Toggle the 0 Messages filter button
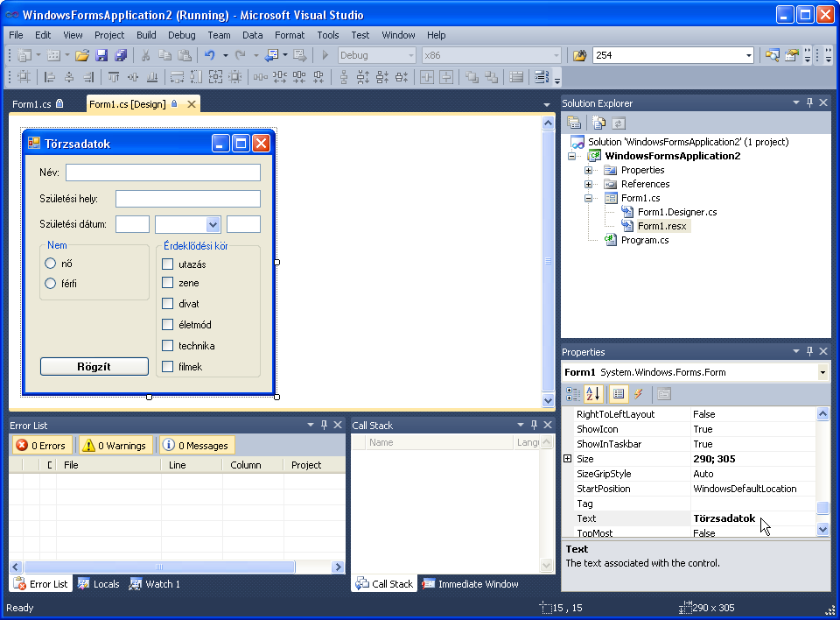This screenshot has height=620, width=840. 198,445
